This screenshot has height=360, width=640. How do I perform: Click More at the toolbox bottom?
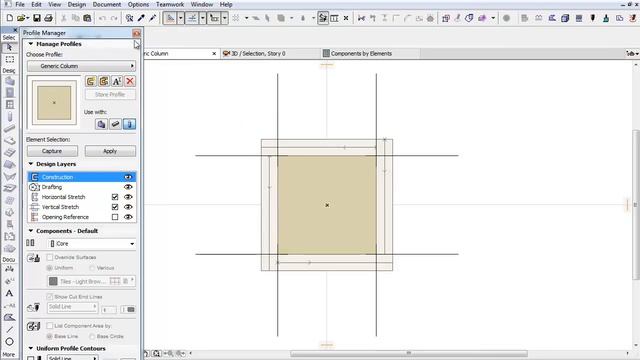pos(9,354)
